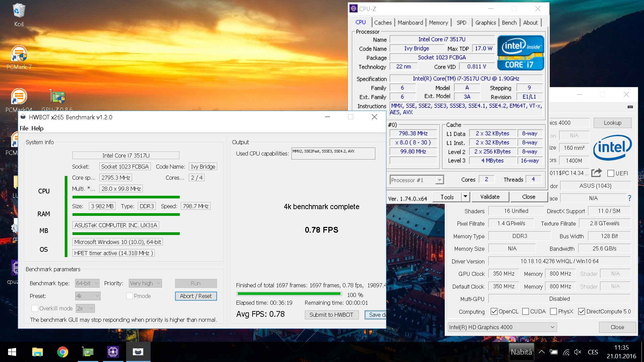Viewport: 644px width, 362px height.
Task: Switch to the SPD tab in CPU-Z
Action: coord(461,22)
